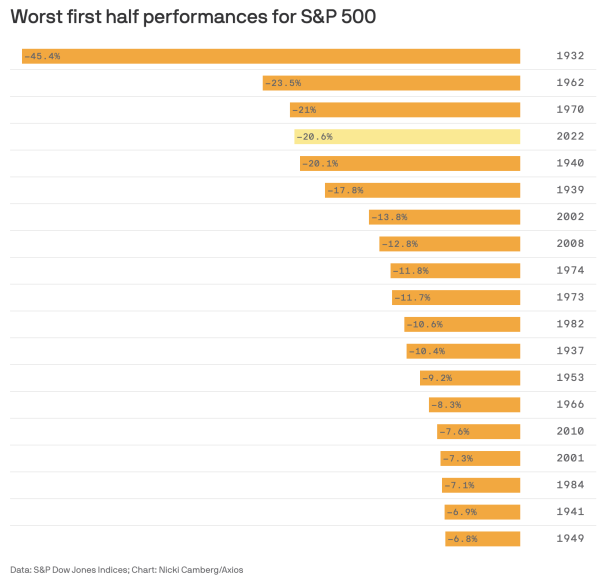Select the 1937 bar at -10.4%

(464, 351)
